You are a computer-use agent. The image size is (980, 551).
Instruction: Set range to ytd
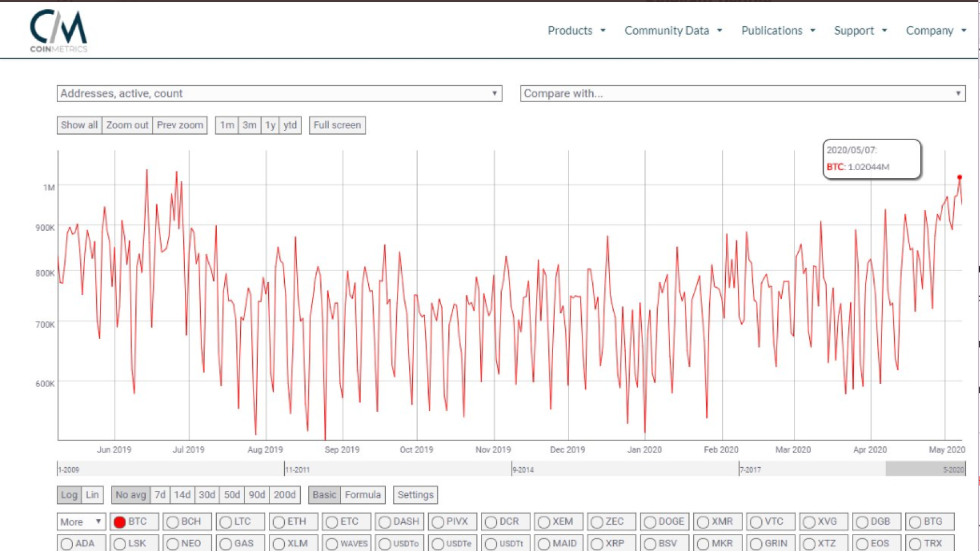tap(290, 125)
